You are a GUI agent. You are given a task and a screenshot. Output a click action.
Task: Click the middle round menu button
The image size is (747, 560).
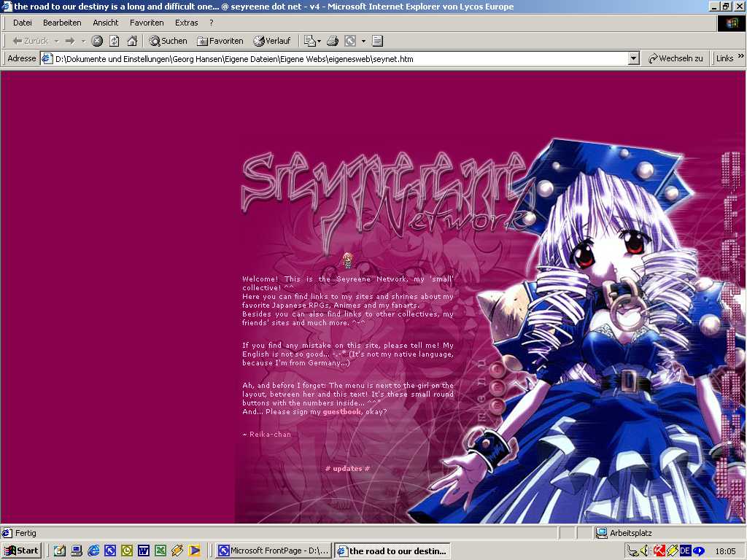pos(496,386)
